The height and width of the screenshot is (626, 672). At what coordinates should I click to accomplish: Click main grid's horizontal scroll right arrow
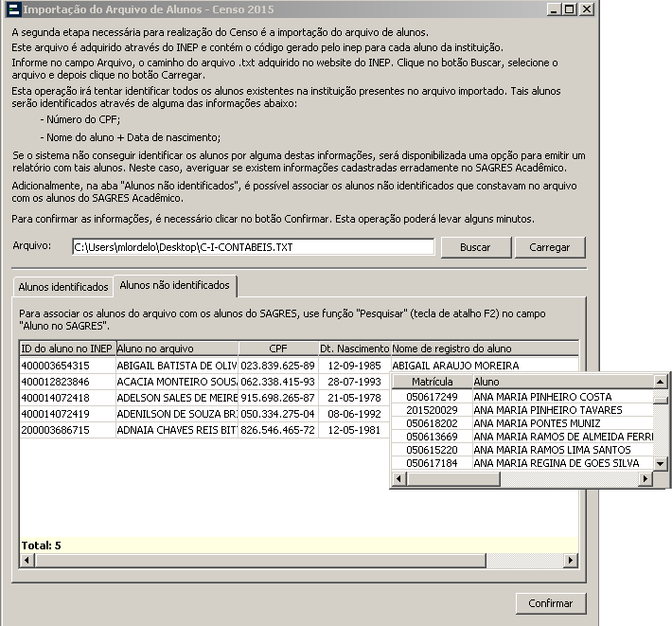coord(570,561)
